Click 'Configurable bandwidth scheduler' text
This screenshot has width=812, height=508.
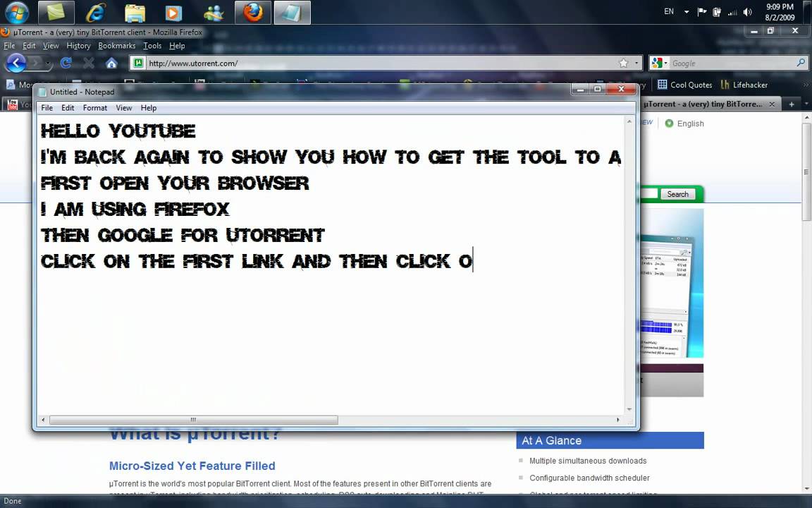click(x=589, y=478)
